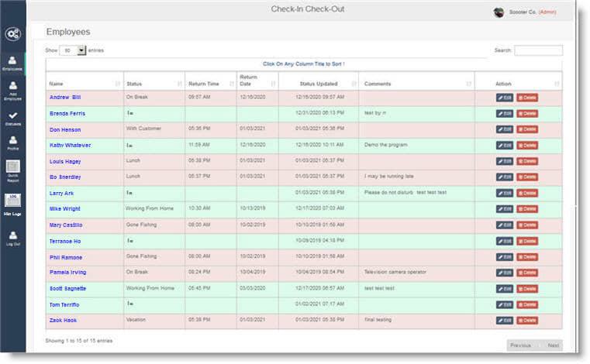590x364 pixels.
Task: Go to the Next page of entries
Action: 553,345
